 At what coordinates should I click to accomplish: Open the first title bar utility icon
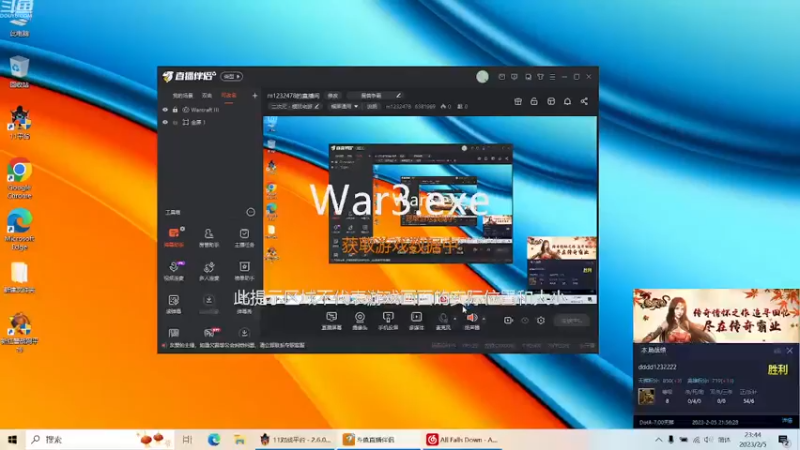point(502,77)
